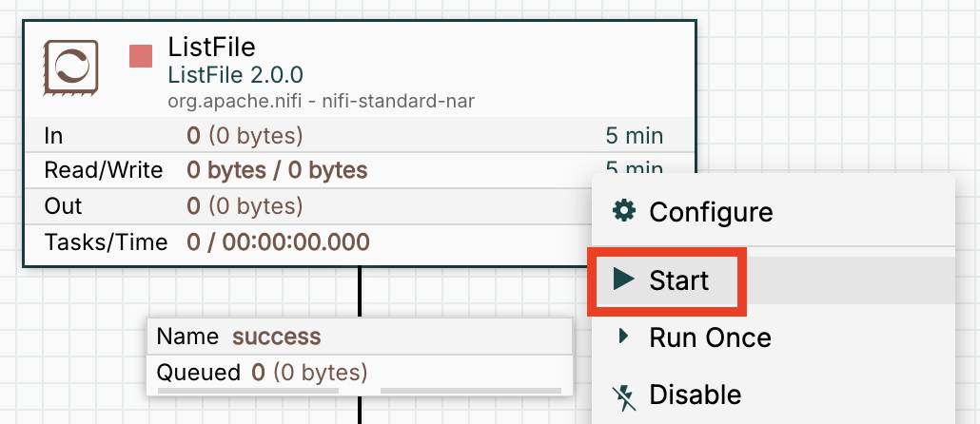Click the ListFile processor icon
The image size is (980, 424).
click(x=71, y=67)
